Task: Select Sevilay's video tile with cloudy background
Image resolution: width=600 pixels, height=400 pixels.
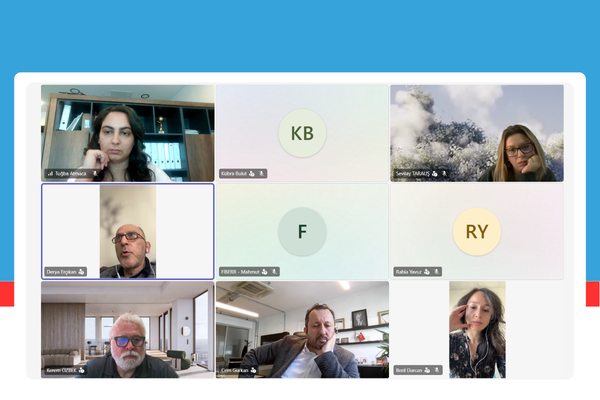Action: (x=477, y=133)
